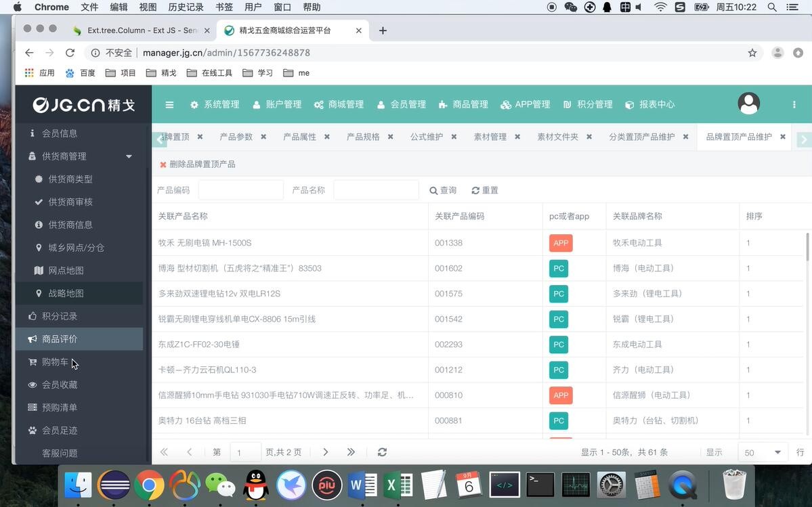The width and height of the screenshot is (812, 507).
Task: Open new Chrome tab
Action: [383, 30]
